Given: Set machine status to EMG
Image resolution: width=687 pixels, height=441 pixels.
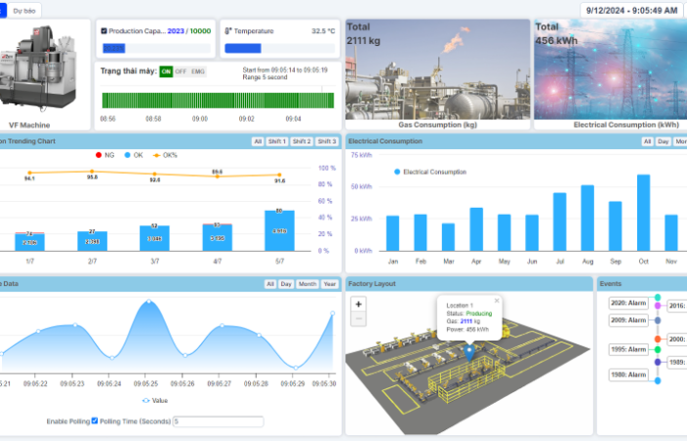Looking at the screenshot, I should coord(198,71).
